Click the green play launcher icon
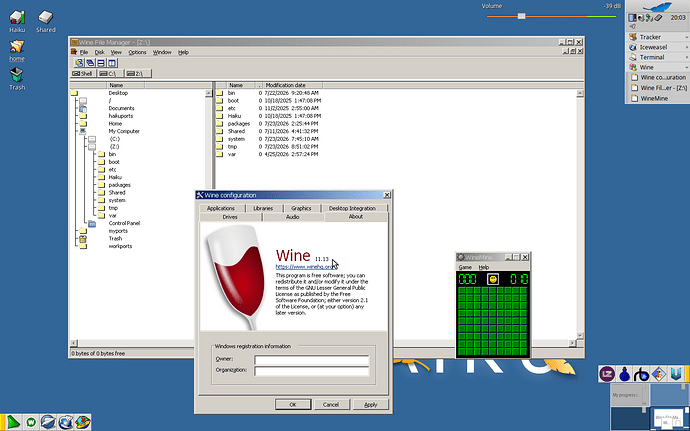Image resolution: width=690 pixels, height=431 pixels. tap(14, 422)
